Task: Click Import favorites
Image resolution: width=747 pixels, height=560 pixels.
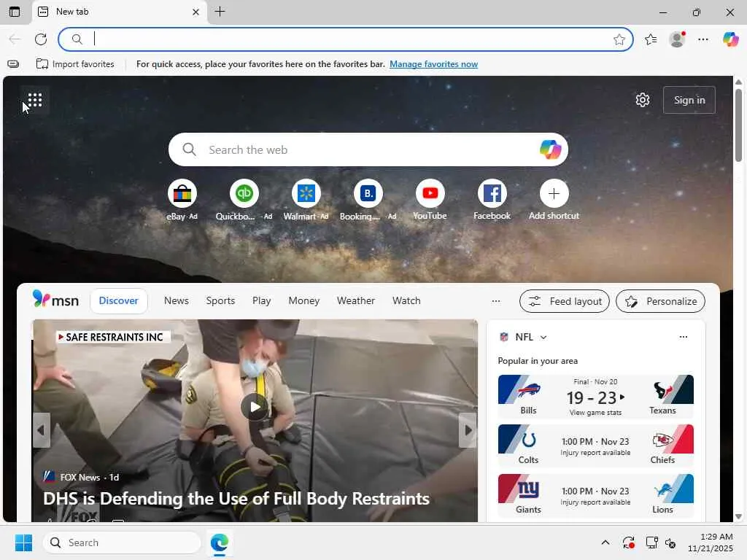Action: (x=75, y=64)
